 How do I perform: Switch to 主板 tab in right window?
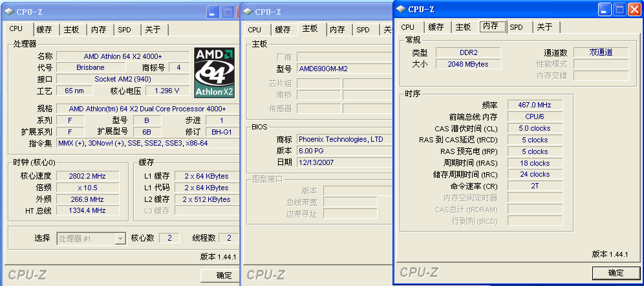[464, 27]
